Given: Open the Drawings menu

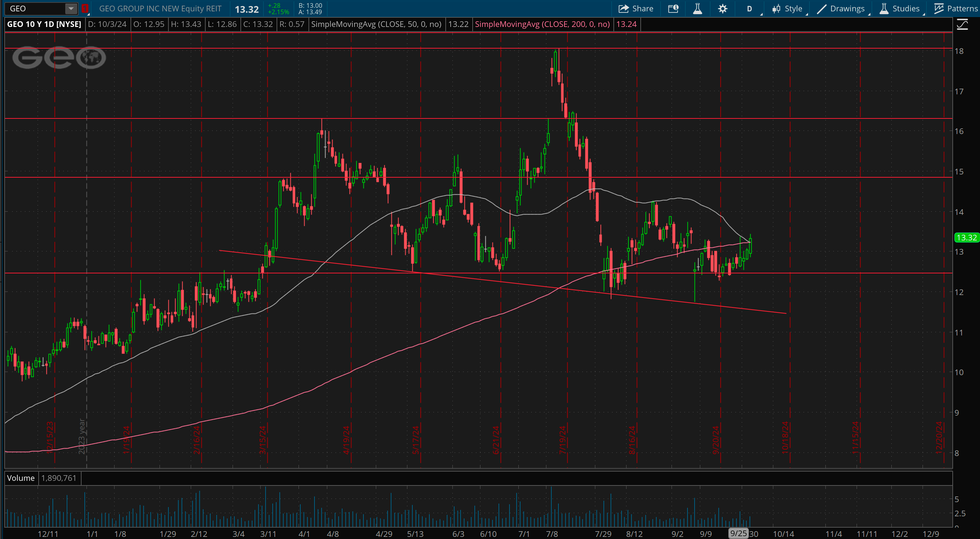Looking at the screenshot, I should (841, 9).
